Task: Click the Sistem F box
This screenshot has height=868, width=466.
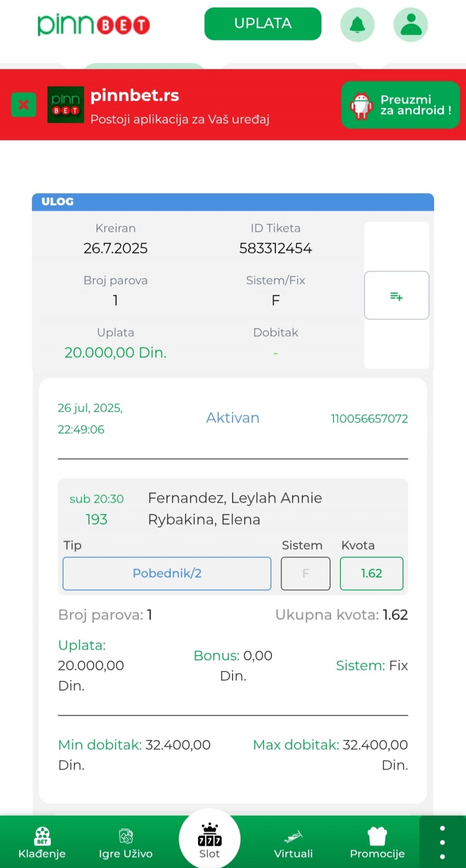Action: pyautogui.click(x=305, y=573)
